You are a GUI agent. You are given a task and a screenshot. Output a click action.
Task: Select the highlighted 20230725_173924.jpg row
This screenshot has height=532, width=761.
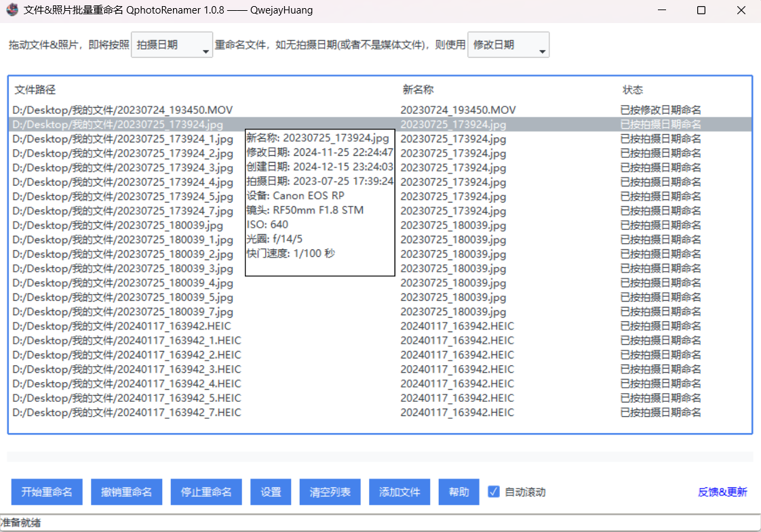point(122,124)
